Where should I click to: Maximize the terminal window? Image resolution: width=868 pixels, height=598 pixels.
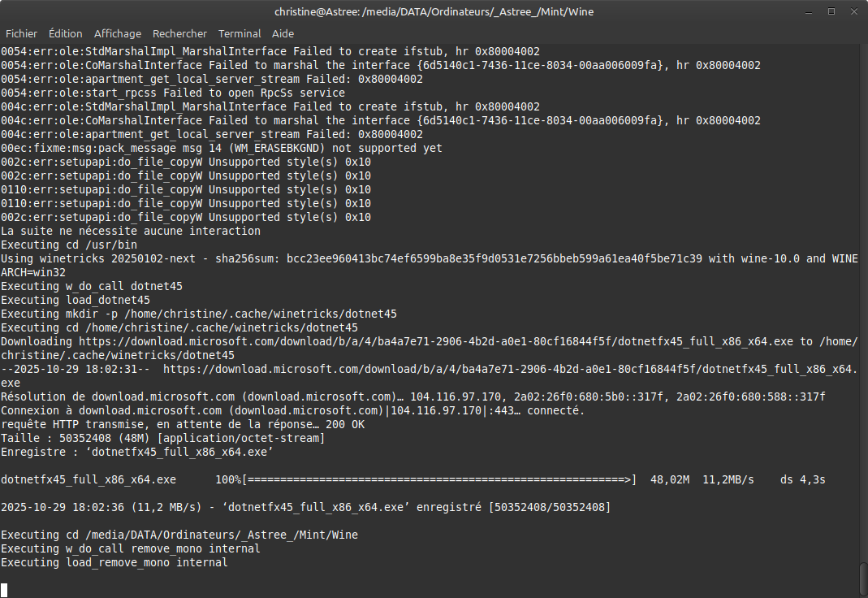tap(831, 11)
